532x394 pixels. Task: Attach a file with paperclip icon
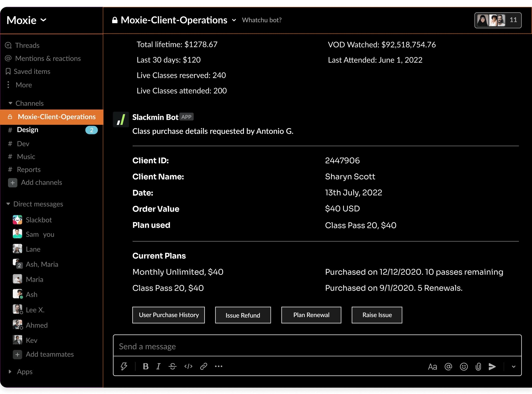[478, 367]
